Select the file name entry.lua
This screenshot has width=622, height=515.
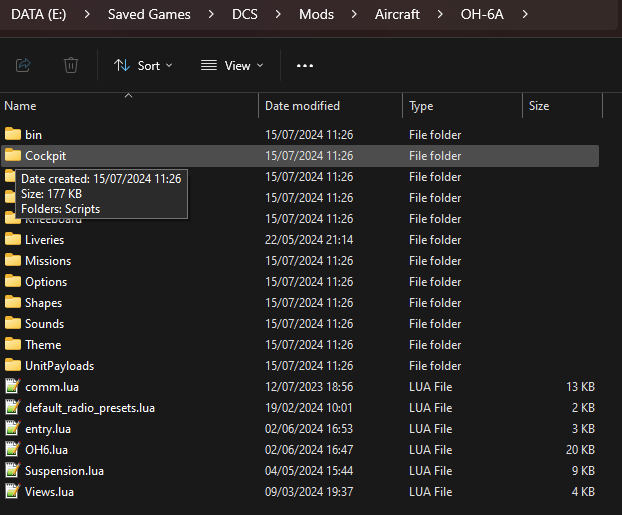(x=48, y=429)
